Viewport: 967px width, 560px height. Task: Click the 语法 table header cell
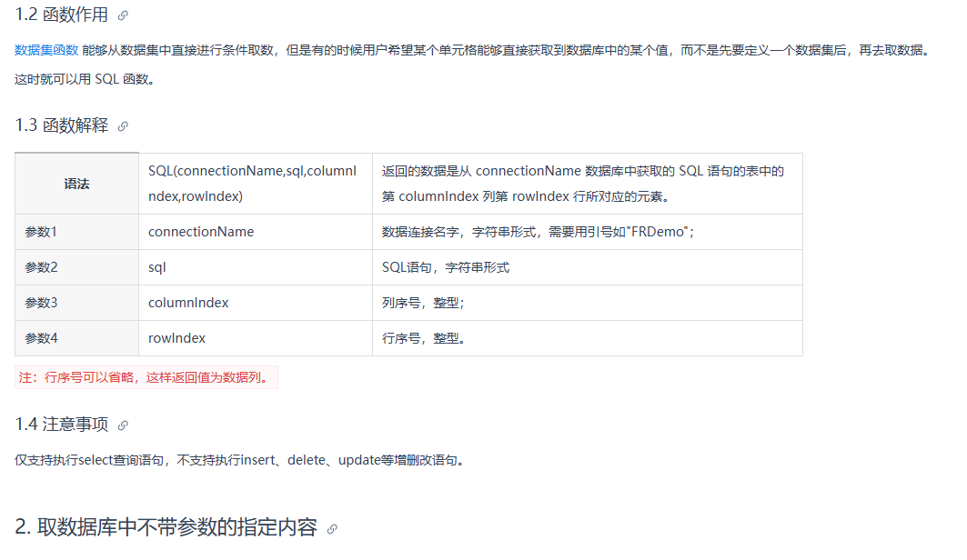point(76,184)
